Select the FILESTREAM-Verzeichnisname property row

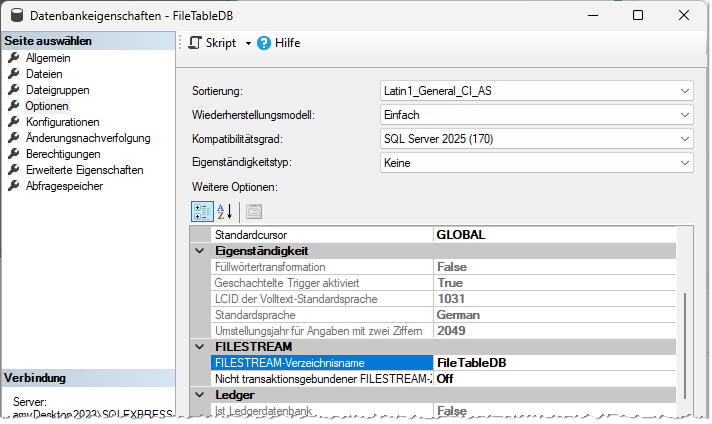[443, 363]
